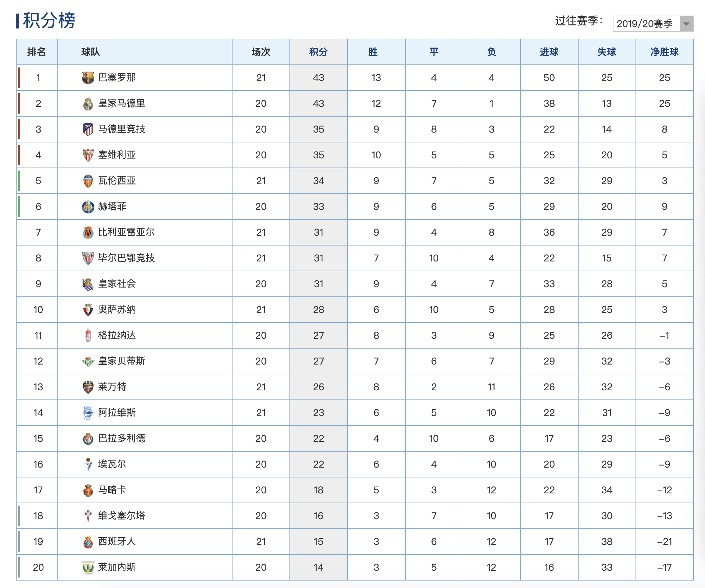Open the 2019/20赛季 season dropdown arrow
The height and width of the screenshot is (588, 705).
[x=686, y=24]
